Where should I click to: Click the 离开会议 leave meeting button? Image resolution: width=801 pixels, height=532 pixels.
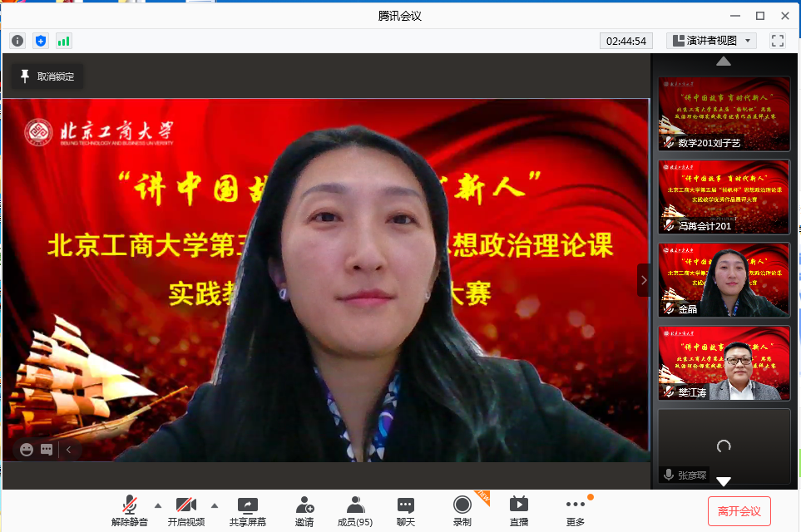click(x=739, y=510)
